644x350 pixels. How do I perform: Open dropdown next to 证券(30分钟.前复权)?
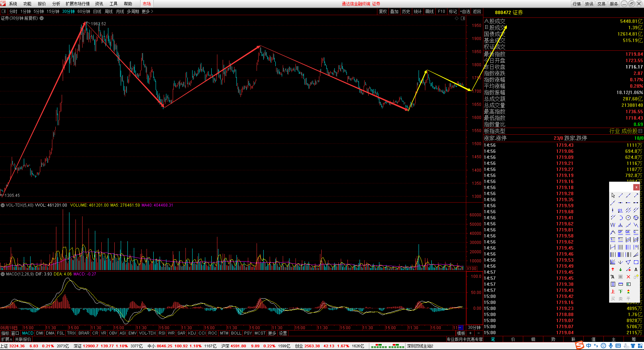[x=42, y=18]
